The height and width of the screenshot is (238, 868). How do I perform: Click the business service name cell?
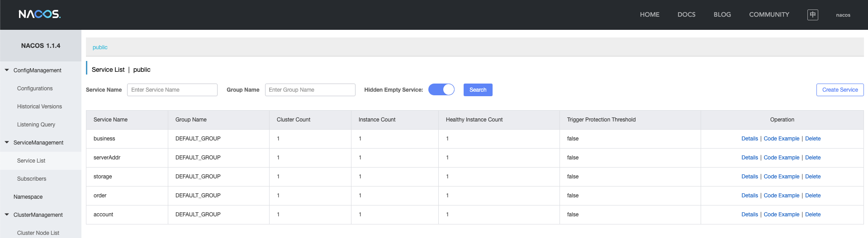coord(127,139)
